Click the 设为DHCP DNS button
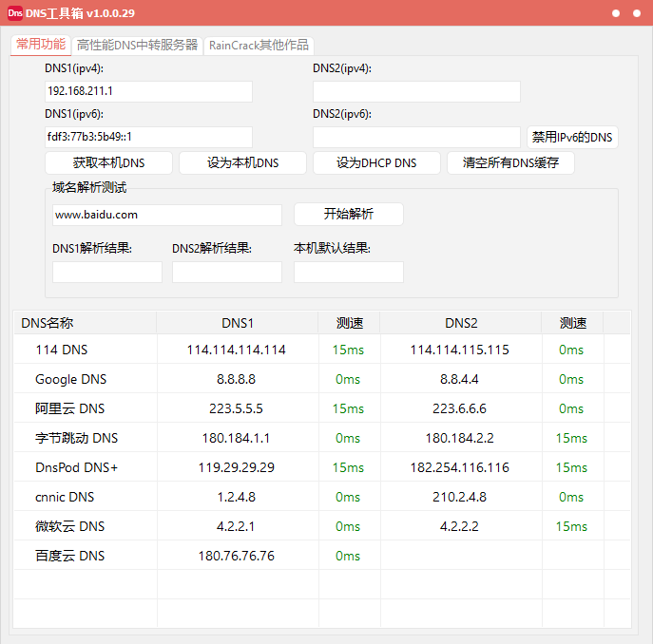The width and height of the screenshot is (653, 644). point(376,162)
